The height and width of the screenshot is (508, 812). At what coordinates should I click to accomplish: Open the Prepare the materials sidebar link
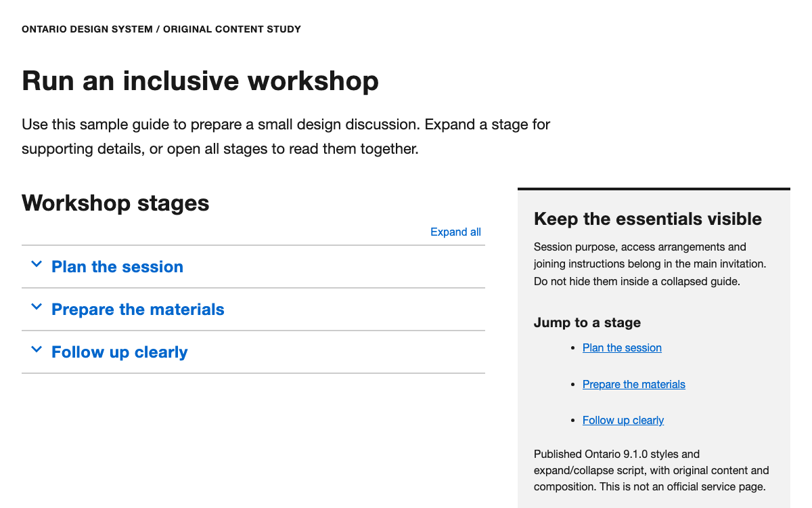coord(633,384)
